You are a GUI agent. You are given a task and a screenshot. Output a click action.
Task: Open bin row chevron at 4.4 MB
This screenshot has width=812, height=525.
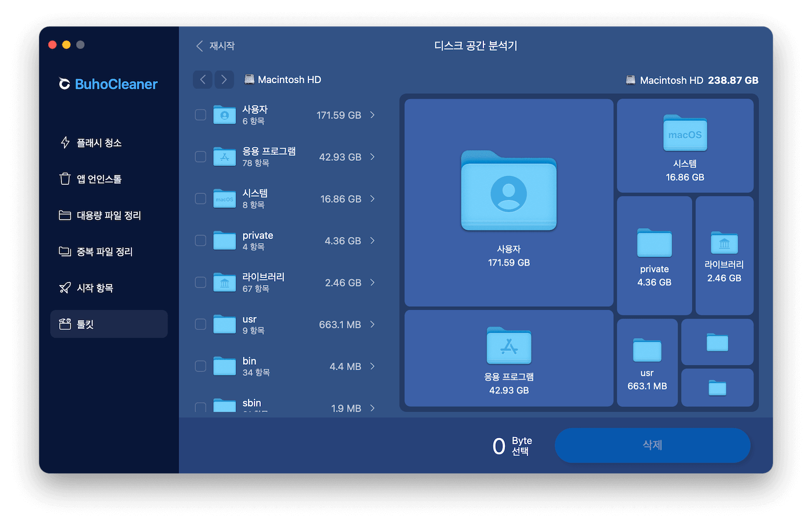tap(373, 366)
